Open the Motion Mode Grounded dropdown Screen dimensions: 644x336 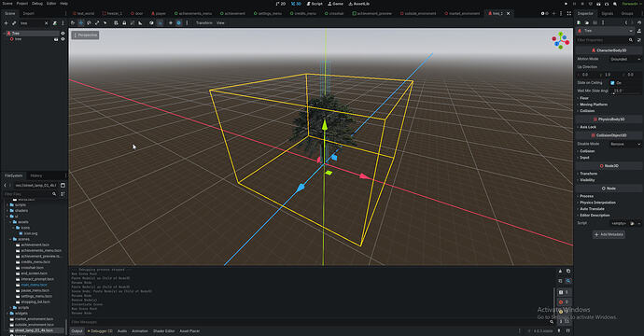[x=624, y=59]
